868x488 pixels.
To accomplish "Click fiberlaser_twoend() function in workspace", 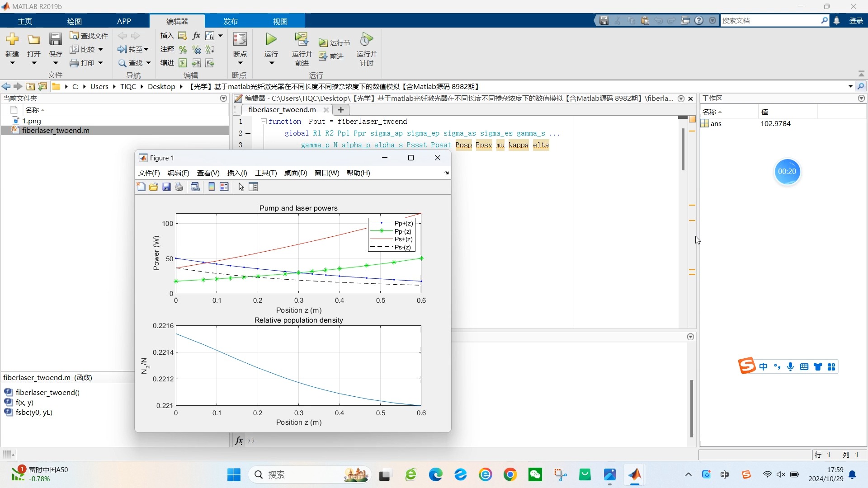I will coord(47,391).
